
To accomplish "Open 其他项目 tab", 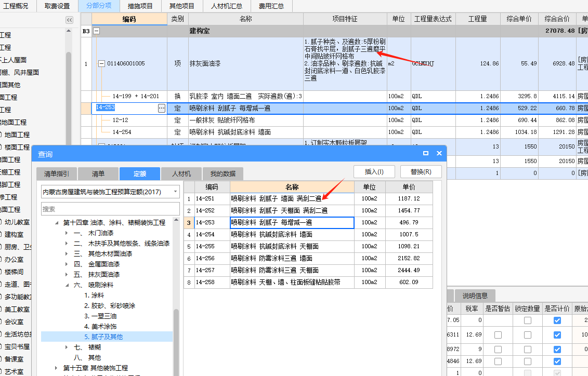I will [182, 6].
